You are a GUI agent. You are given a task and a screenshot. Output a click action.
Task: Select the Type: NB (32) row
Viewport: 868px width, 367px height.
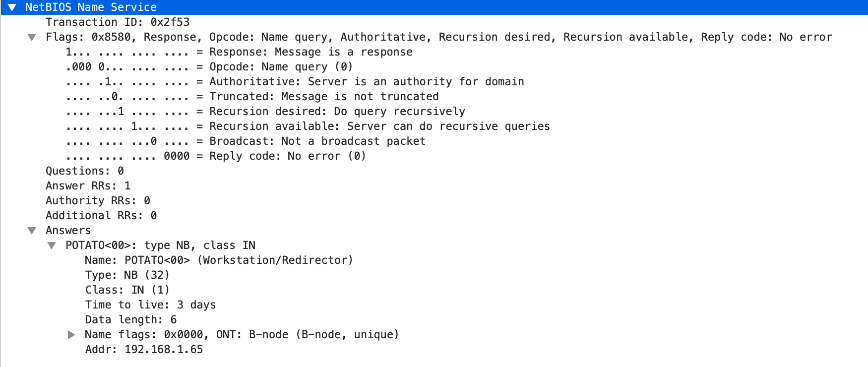(127, 275)
